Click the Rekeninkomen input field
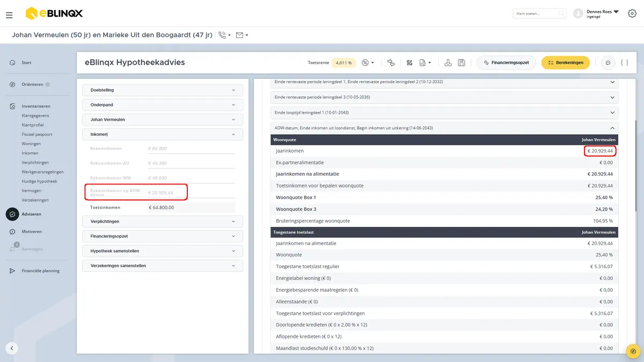 191,149
